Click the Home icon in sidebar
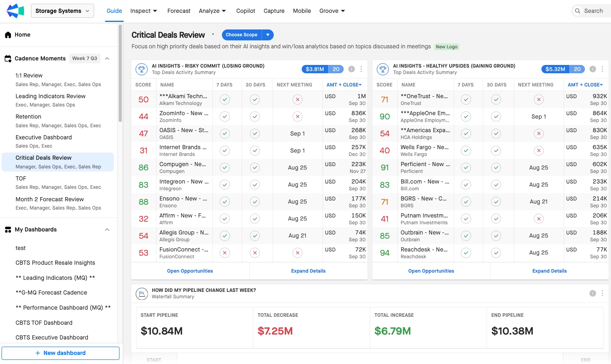 click(x=8, y=35)
